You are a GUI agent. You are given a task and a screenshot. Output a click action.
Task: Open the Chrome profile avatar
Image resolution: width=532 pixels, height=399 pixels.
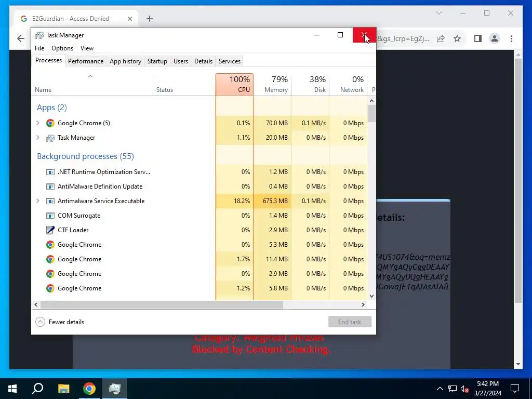[x=495, y=38]
